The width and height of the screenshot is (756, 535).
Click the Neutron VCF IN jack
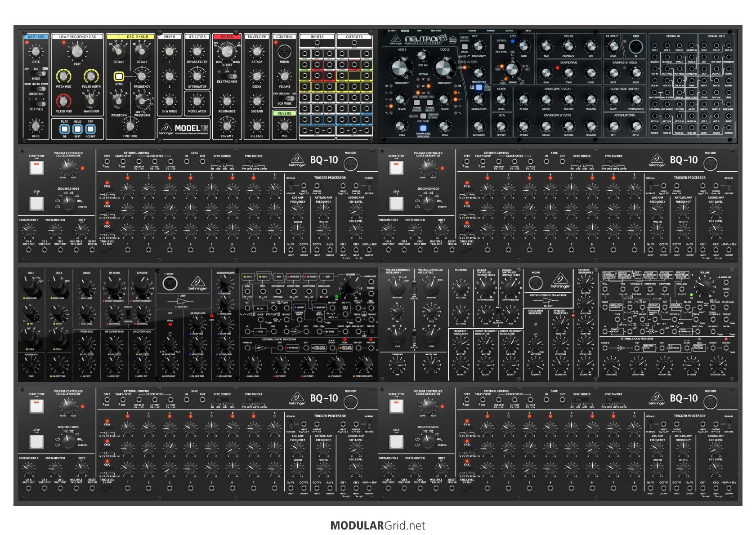655,69
